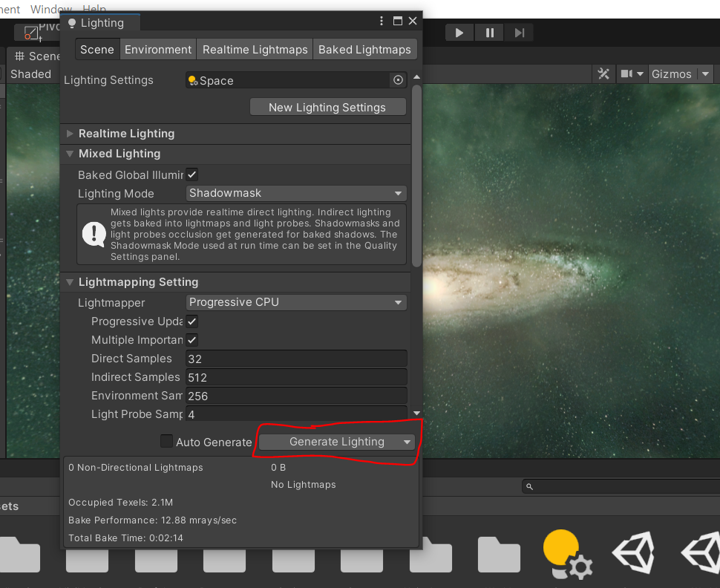720x588 pixels.
Task: Click the Lighting panel vertical scrollbar thumb
Action: [x=416, y=175]
